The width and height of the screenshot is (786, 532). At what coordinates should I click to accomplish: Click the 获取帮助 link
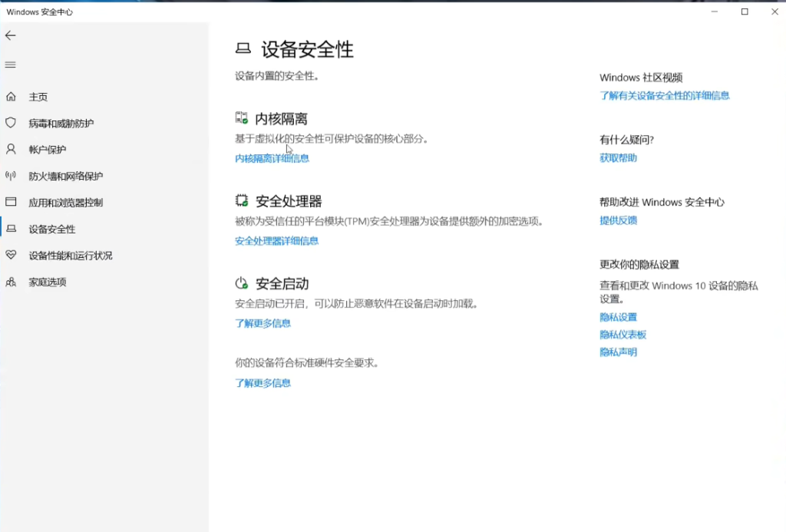[x=619, y=158]
